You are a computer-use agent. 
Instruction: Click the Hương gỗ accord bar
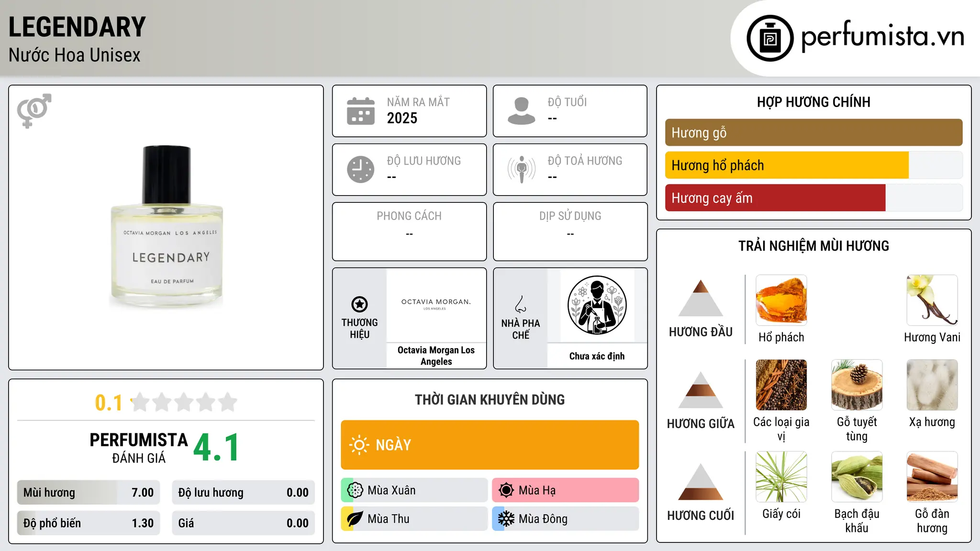[x=813, y=132]
